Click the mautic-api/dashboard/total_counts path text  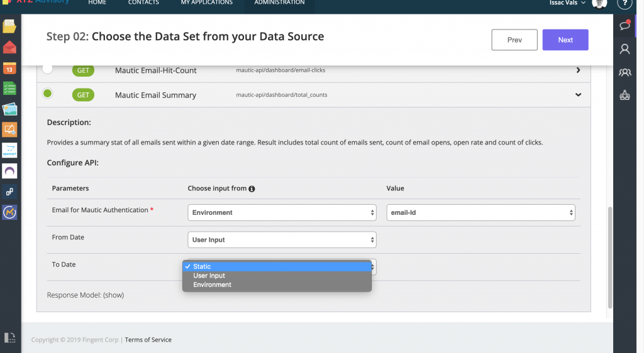pos(282,95)
